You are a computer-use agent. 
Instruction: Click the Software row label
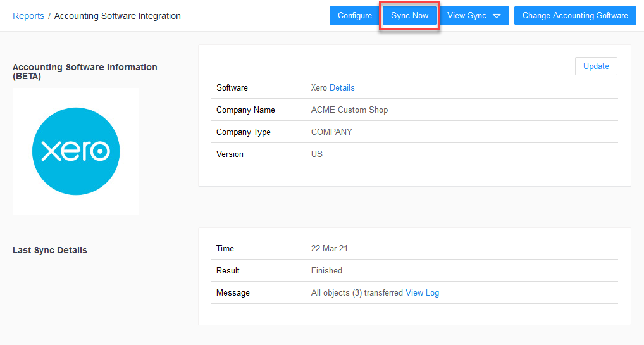coord(232,87)
